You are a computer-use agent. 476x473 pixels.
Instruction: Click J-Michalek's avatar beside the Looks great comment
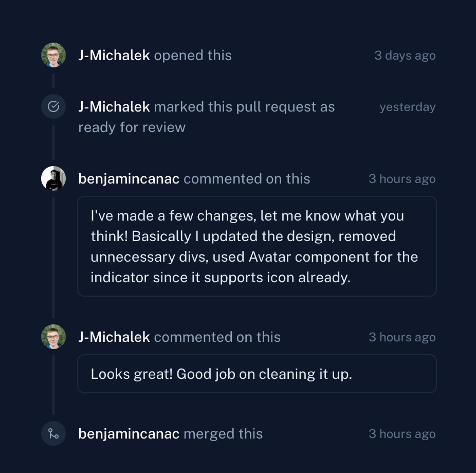coord(53,337)
